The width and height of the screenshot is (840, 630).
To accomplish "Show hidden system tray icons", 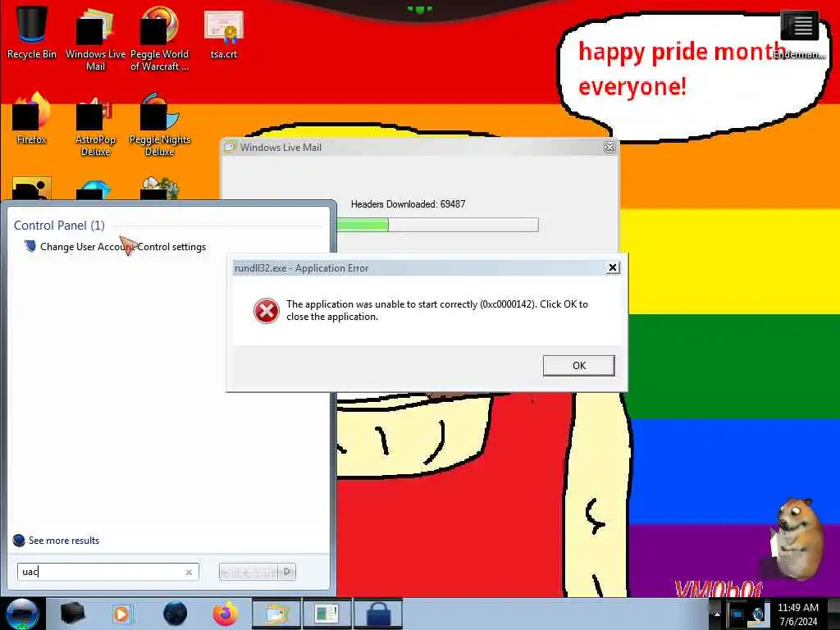I will (x=717, y=614).
